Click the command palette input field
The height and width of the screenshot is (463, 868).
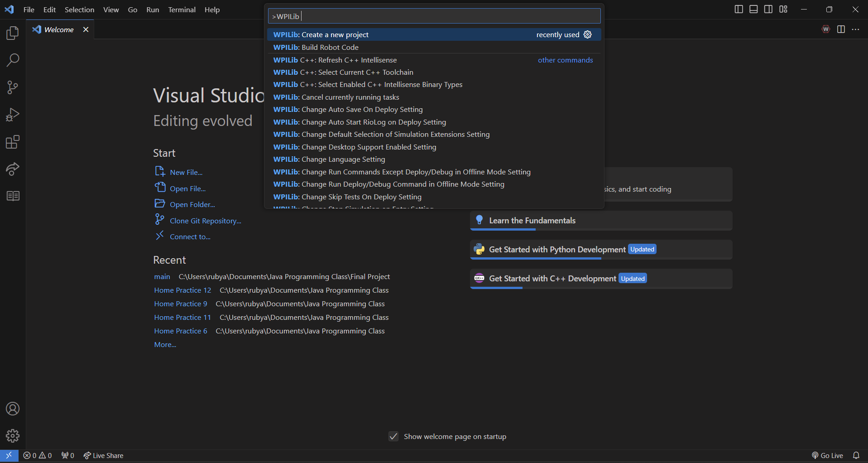point(434,16)
